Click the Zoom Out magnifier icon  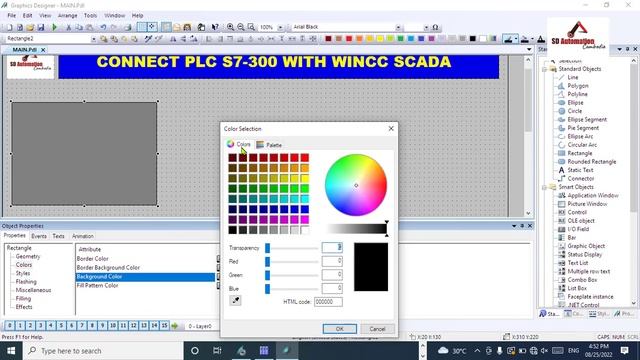241,27
